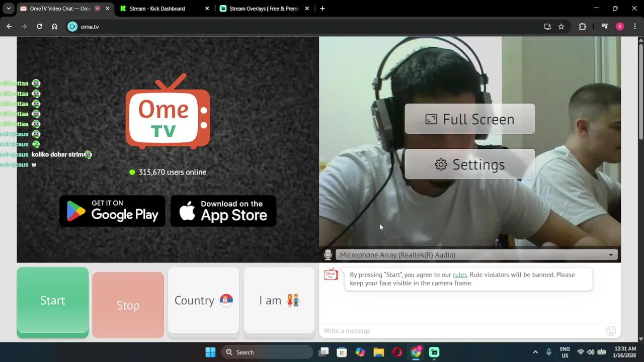This screenshot has height=362, width=644.
Task: Open the Google Play store badge
Action: (x=112, y=211)
